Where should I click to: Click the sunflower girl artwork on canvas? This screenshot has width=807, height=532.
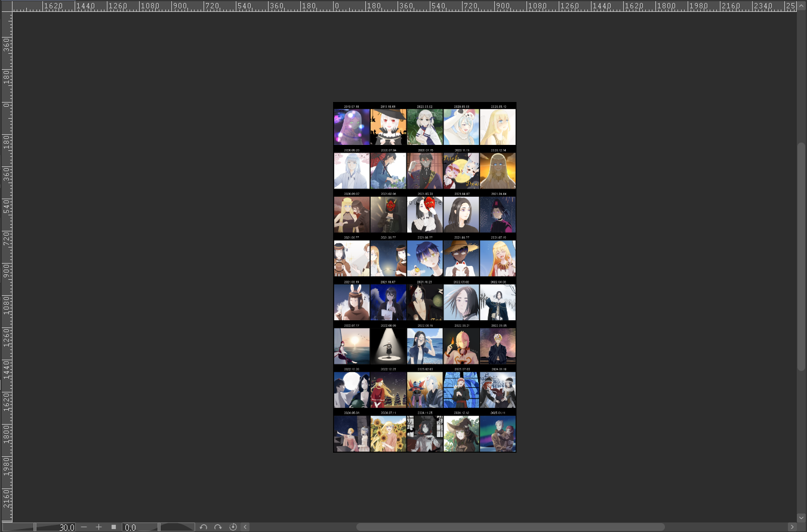click(x=389, y=434)
